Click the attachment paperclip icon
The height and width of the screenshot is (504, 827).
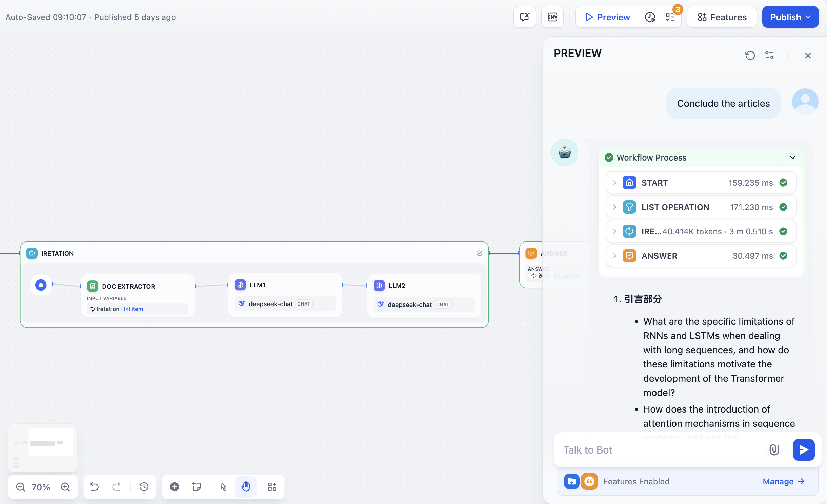(774, 450)
